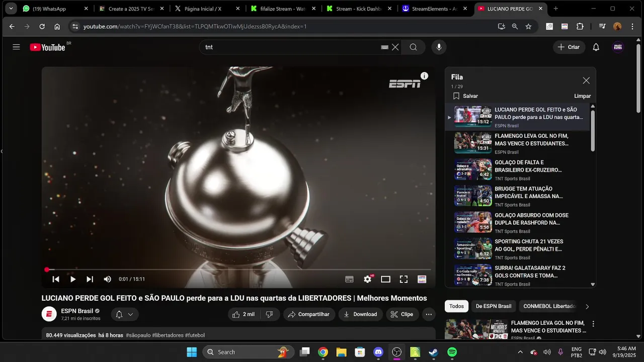Click the Windows taskbar Search box
This screenshot has width=644, height=362.
click(x=248, y=352)
